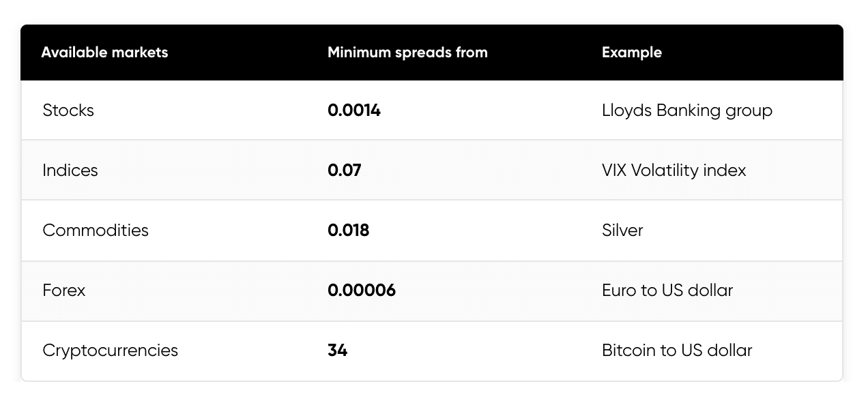This screenshot has width=868, height=401.
Task: Click the 0.00006 forex spread value
Action: coord(362,291)
